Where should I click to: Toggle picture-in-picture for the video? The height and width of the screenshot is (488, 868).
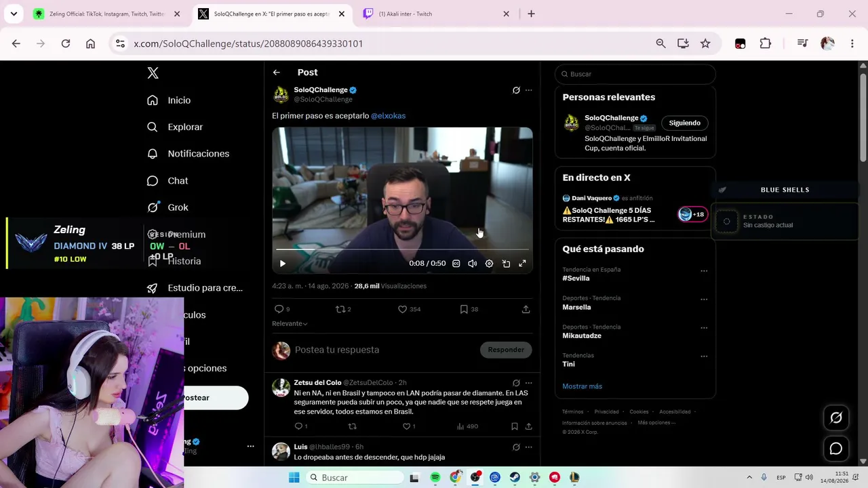[506, 264]
